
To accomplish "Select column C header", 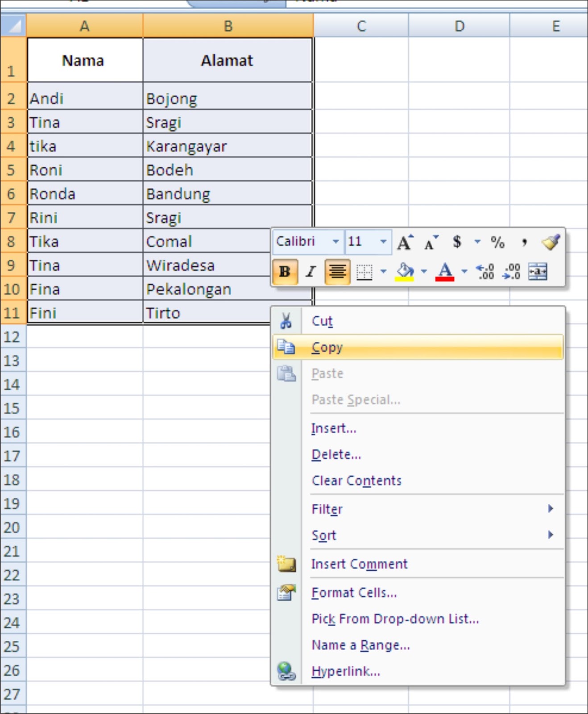I will click(361, 25).
